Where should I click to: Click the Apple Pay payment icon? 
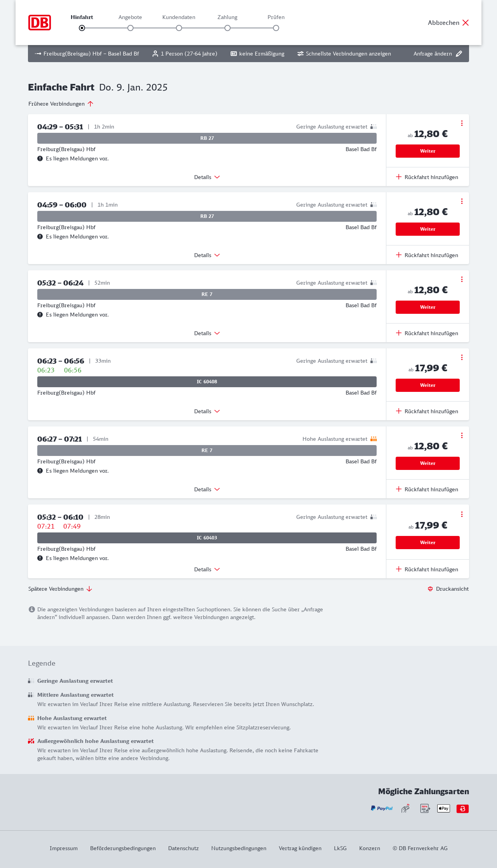point(443,808)
